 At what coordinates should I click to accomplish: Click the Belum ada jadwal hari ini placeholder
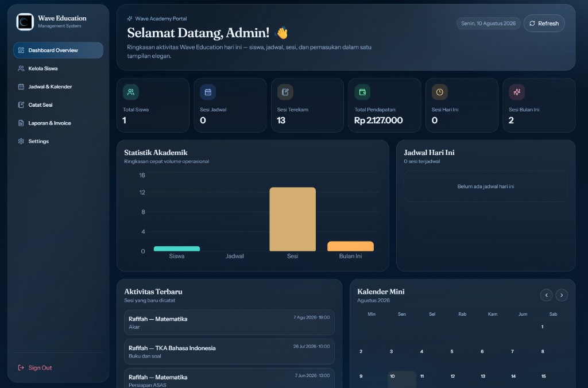(x=486, y=187)
